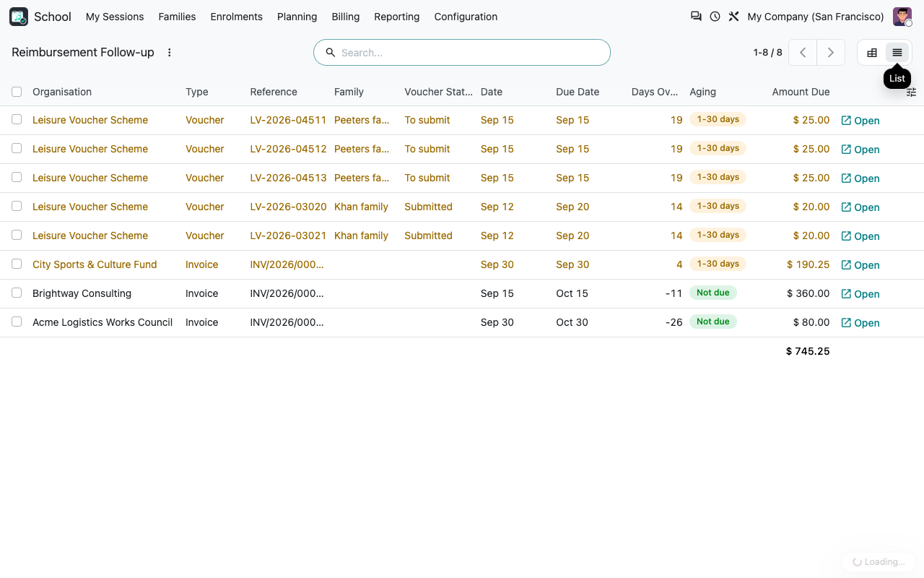The image size is (924, 578).
Task: Expand the Reporting menu
Action: tap(397, 17)
